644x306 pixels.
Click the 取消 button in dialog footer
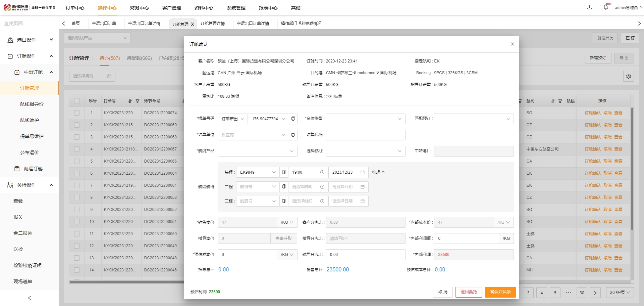[443, 292]
